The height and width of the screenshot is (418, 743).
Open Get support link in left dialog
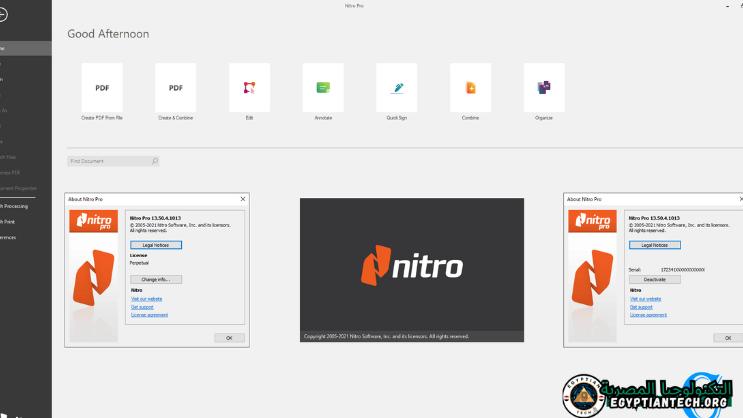pyautogui.click(x=142, y=307)
